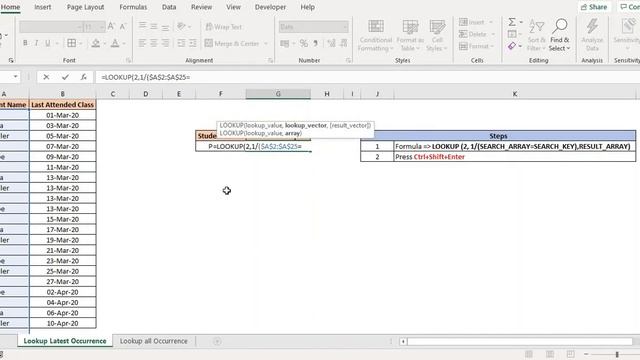Image resolution: width=640 pixels, height=360 pixels.
Task: Switch to Normal view icon
Action: click(529, 354)
